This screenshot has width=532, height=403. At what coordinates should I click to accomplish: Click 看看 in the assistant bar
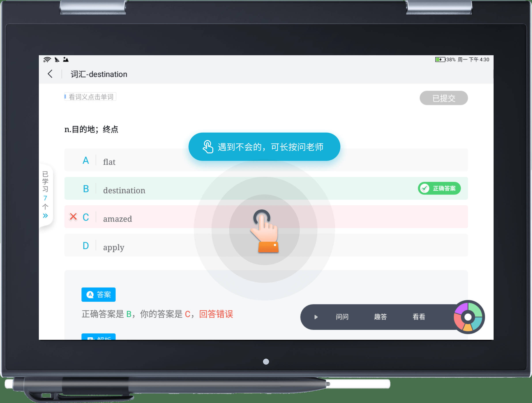tap(419, 317)
